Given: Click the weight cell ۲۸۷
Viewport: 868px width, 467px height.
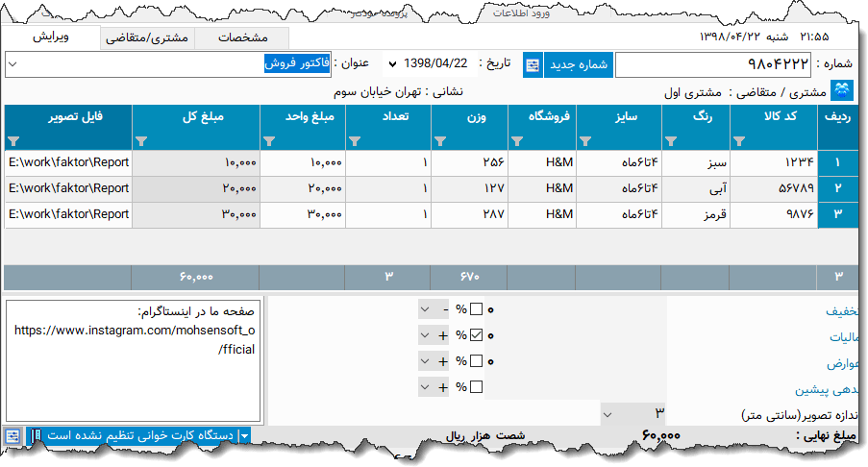Looking at the screenshot, I should (469, 214).
